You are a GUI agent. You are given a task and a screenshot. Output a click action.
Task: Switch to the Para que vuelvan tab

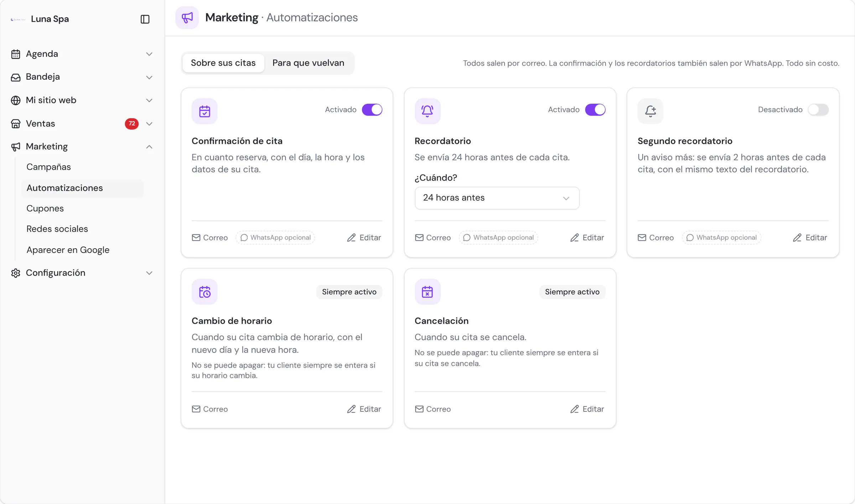coord(308,63)
